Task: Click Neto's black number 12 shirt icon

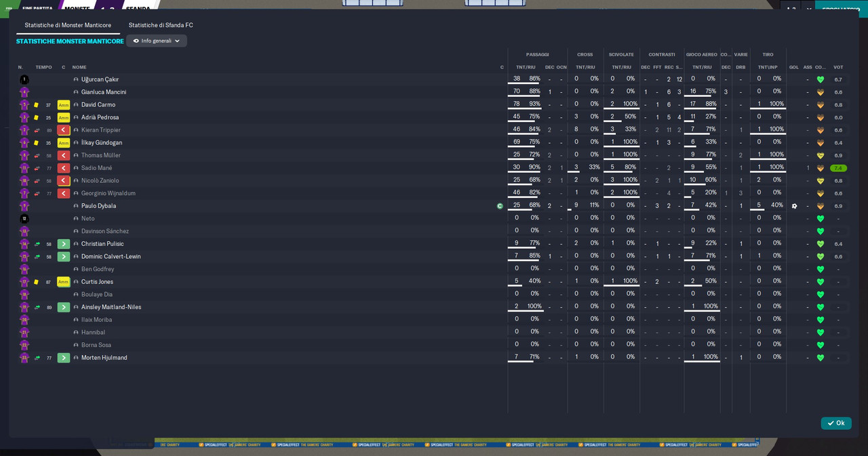Action: pyautogui.click(x=24, y=219)
